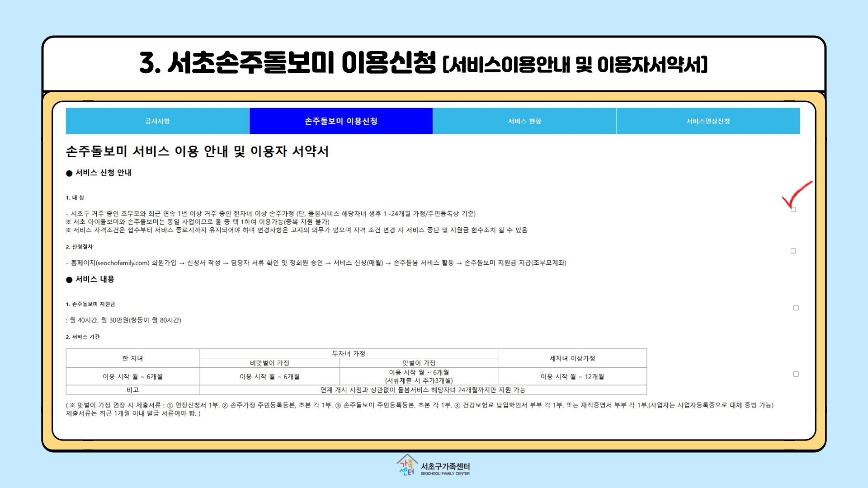The height and width of the screenshot is (488, 868).
Task: Select the 한 자녀 table header cell
Action: coord(132,358)
